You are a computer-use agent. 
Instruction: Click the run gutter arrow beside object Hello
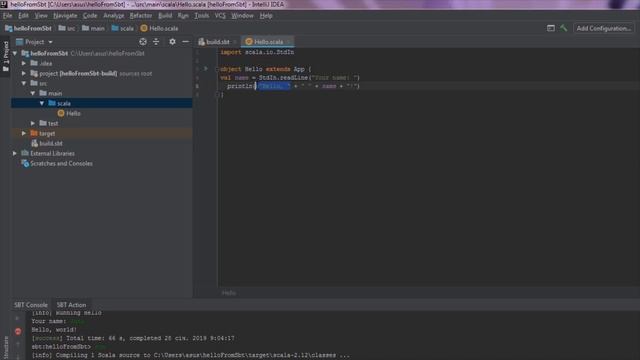tap(206, 69)
